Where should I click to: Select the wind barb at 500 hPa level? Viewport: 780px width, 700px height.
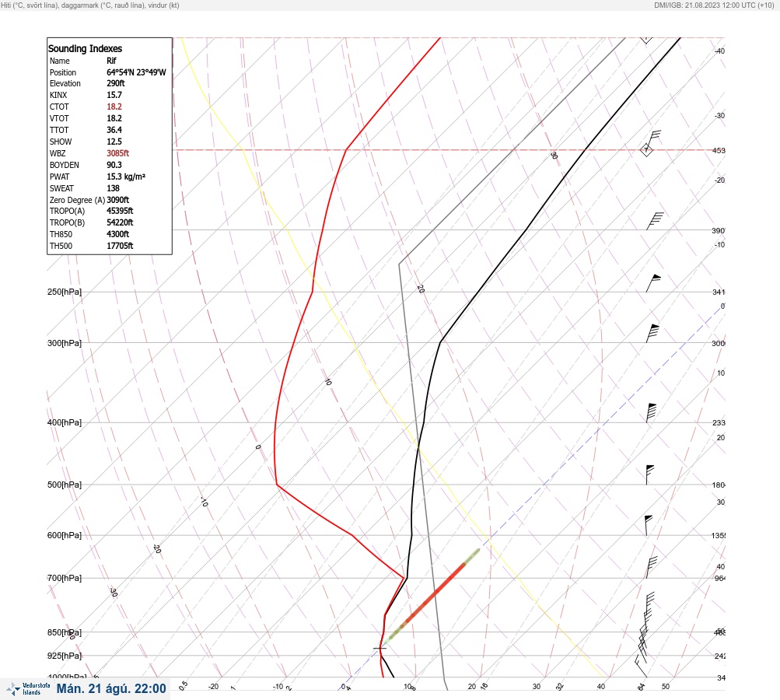649,474
